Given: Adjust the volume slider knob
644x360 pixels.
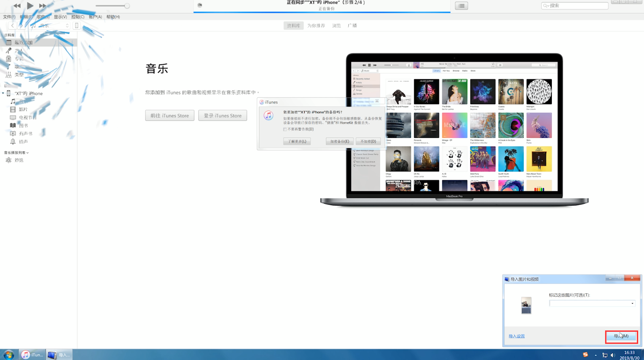Looking at the screenshot, I should click(x=127, y=6).
